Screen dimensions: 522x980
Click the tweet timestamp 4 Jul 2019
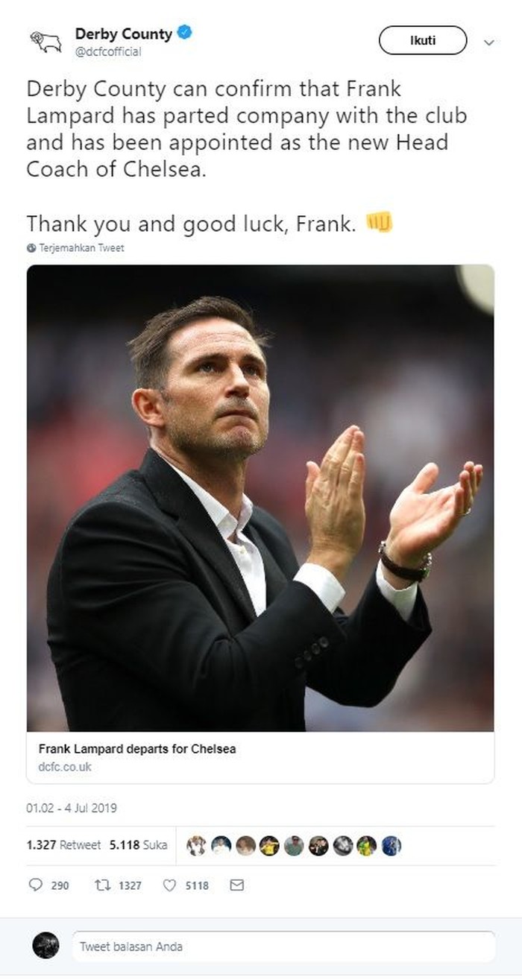[x=72, y=808]
